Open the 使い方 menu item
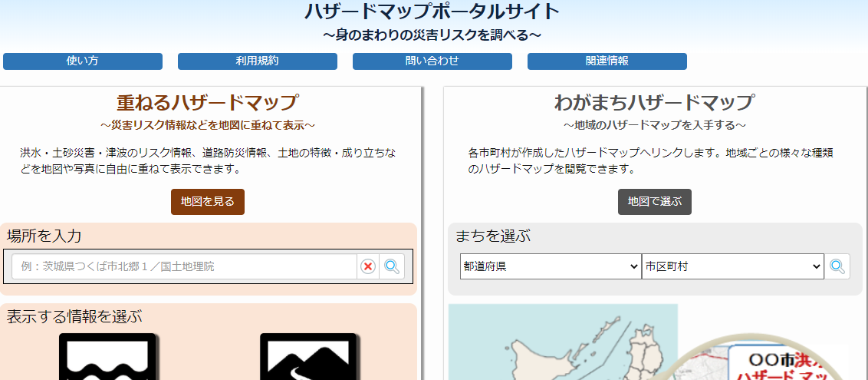This screenshot has width=868, height=380. click(x=83, y=61)
